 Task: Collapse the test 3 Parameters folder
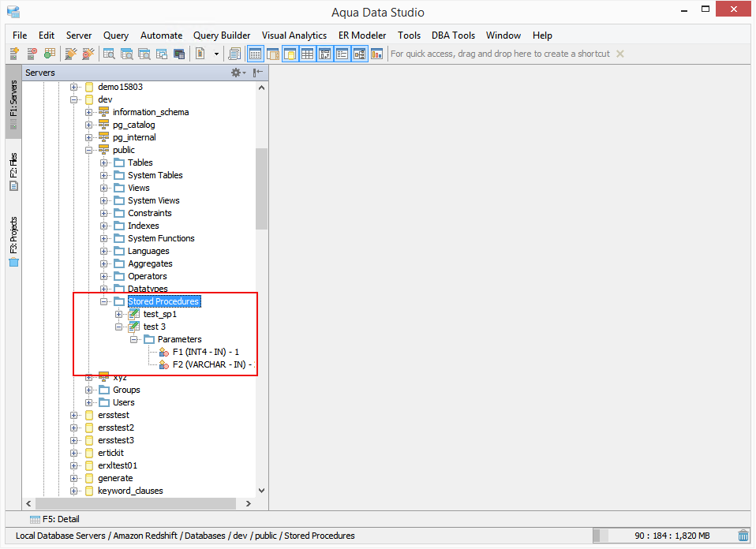coord(133,340)
